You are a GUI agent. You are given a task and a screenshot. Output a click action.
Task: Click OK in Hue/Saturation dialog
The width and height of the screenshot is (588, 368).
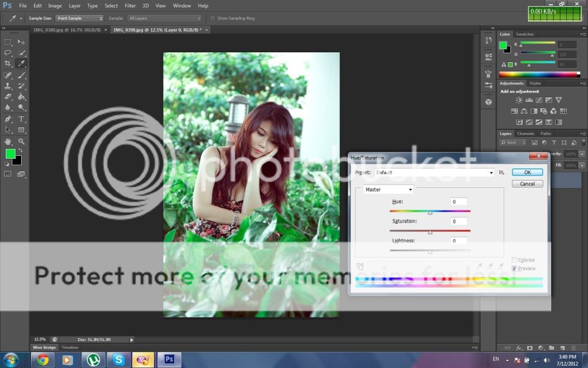tap(527, 172)
